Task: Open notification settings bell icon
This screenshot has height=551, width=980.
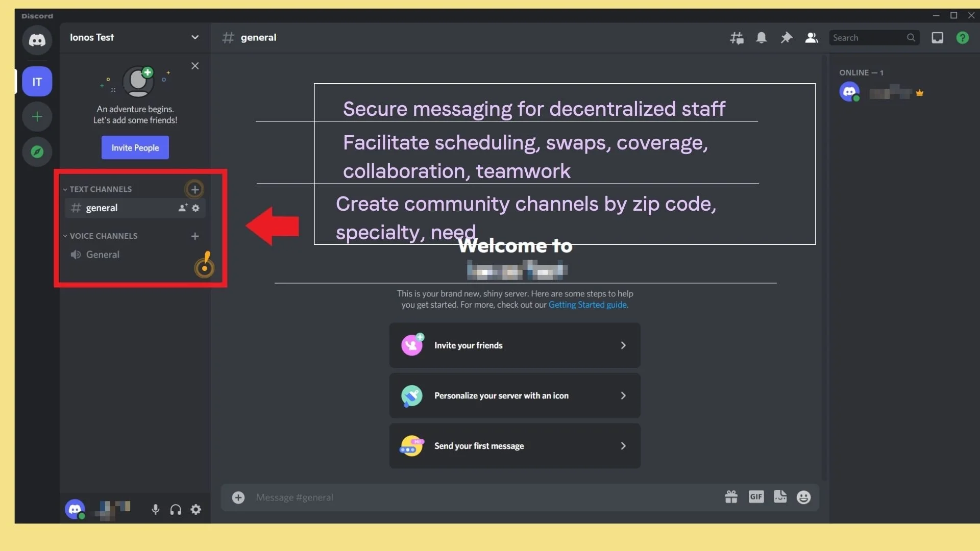Action: 761,38
